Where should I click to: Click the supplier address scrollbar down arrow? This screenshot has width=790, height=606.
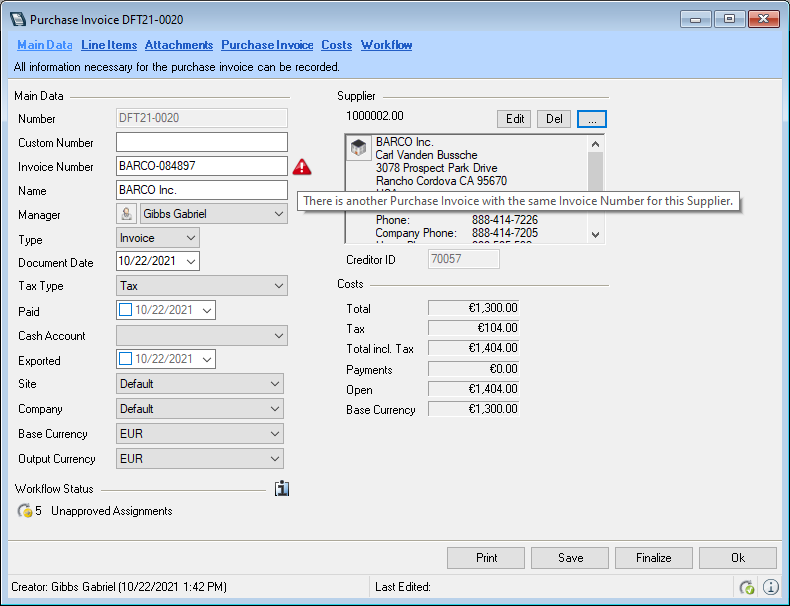pyautogui.click(x=596, y=234)
